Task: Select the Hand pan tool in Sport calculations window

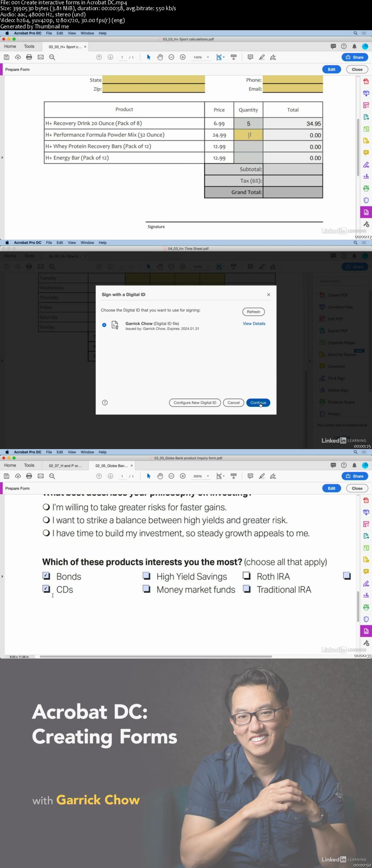Action: [160, 57]
